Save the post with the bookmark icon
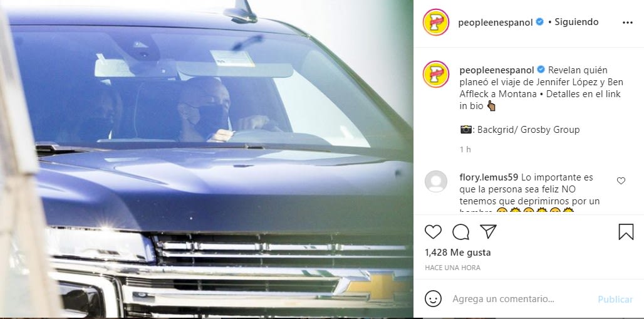 pos(626,232)
